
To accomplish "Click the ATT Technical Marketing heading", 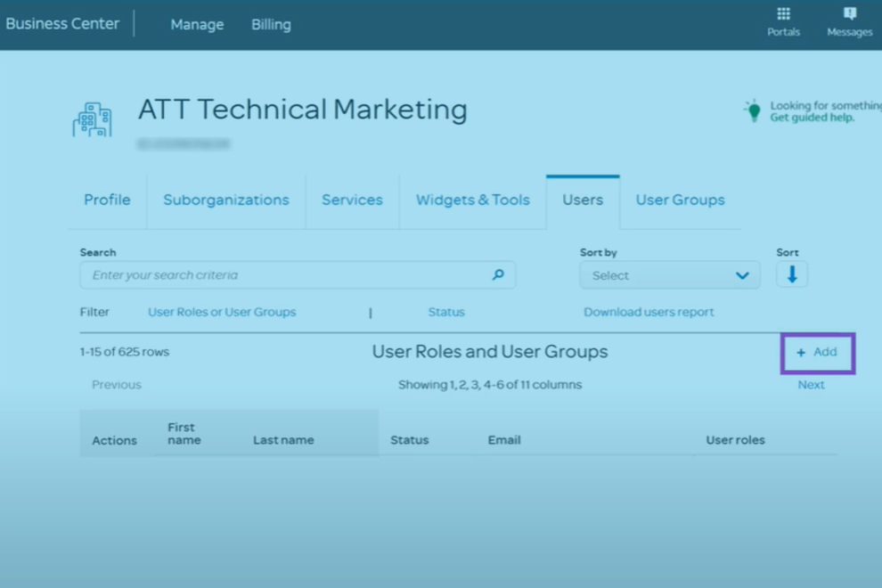I will pyautogui.click(x=303, y=110).
